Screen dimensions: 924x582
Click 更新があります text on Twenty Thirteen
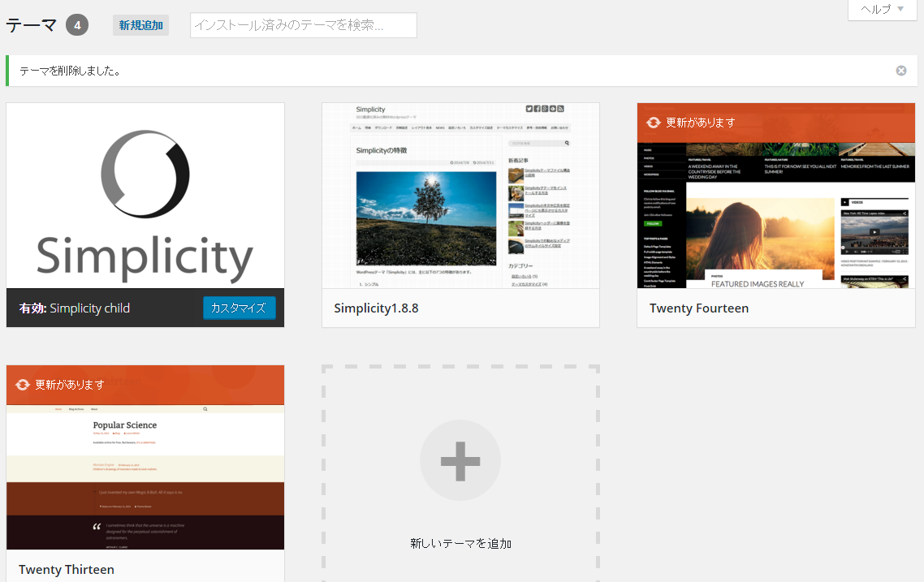click(x=69, y=385)
